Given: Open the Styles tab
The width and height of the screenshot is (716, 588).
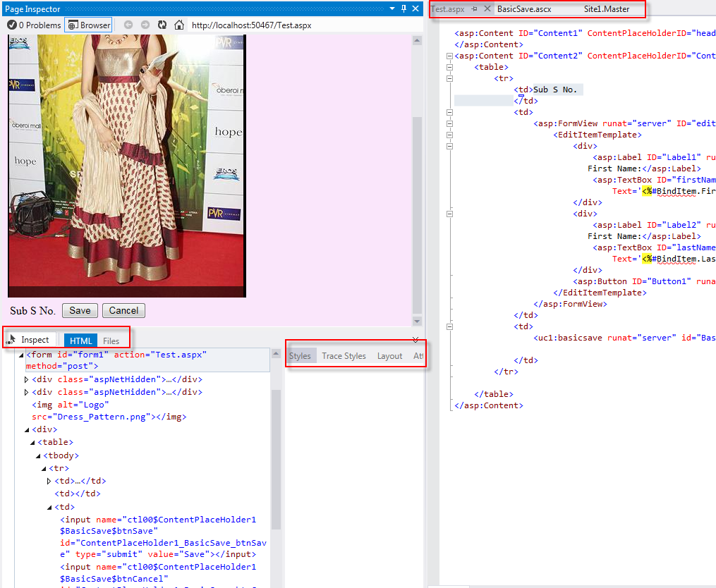Looking at the screenshot, I should coord(300,356).
